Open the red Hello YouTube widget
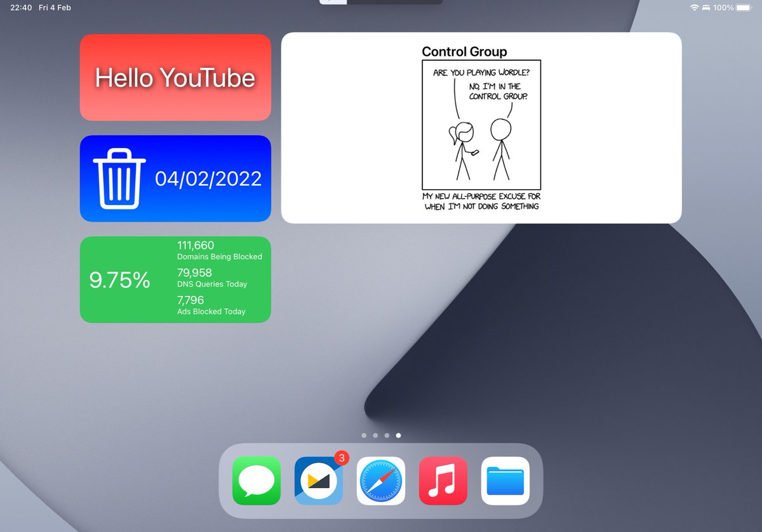 175,77
